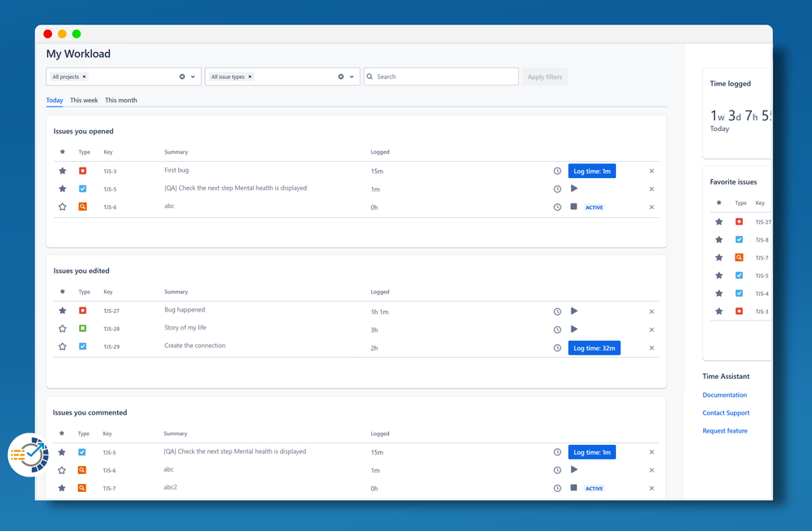Click the bug type icon of TJS-3 First bug

(82, 171)
